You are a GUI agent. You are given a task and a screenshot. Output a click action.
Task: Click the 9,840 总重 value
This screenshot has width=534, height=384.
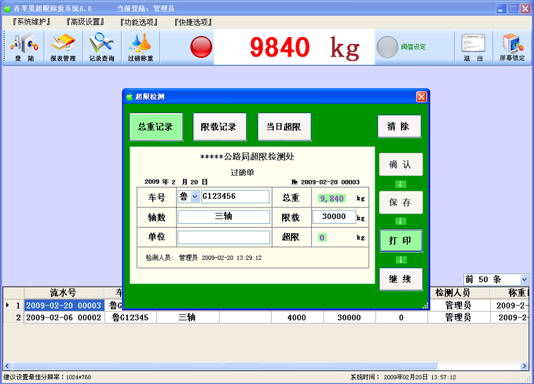tap(332, 198)
